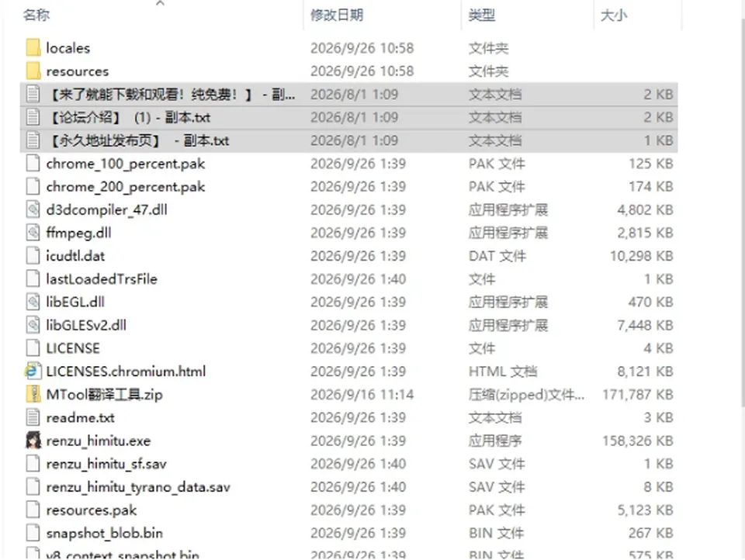Click the MTool zip archive icon
This screenshot has width=745, height=560.
pos(33,394)
